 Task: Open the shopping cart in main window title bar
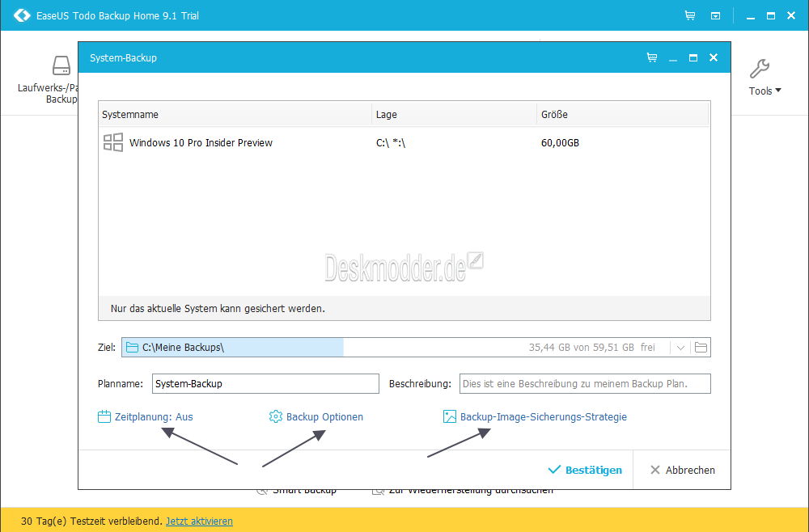pyautogui.click(x=690, y=15)
